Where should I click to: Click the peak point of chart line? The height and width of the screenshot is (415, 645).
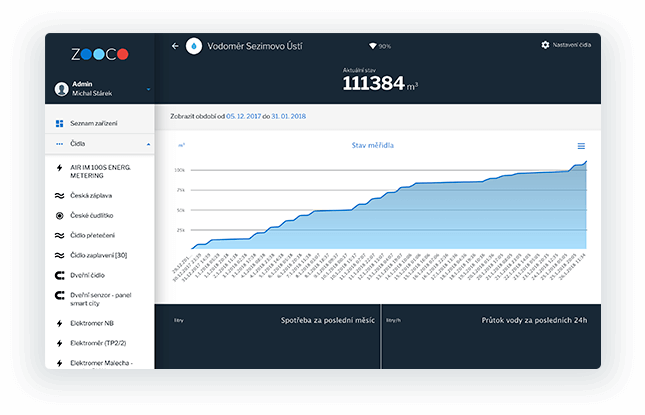(x=586, y=162)
